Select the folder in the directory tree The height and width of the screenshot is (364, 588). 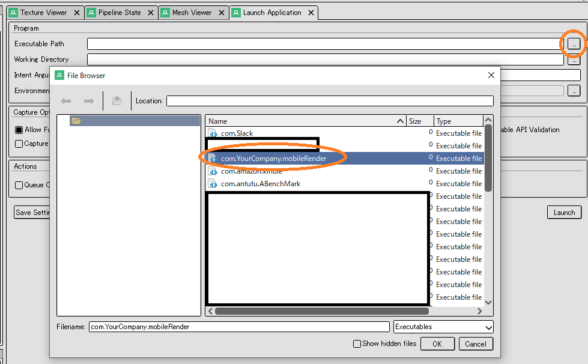coord(135,121)
